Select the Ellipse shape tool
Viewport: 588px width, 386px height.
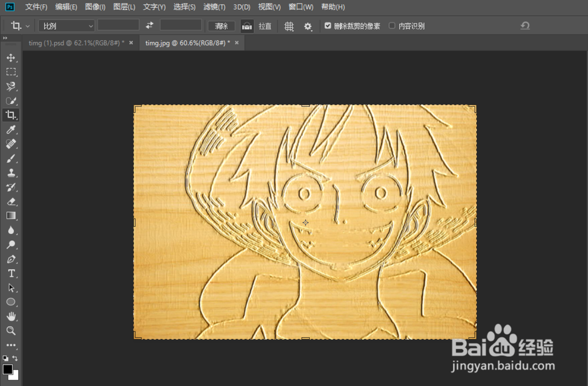click(11, 302)
